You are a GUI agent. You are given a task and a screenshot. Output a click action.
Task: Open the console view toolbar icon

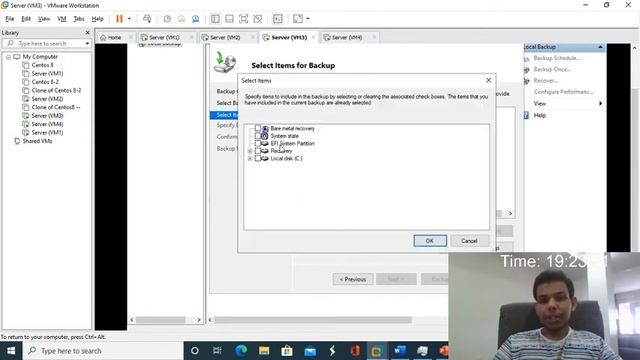(x=278, y=19)
